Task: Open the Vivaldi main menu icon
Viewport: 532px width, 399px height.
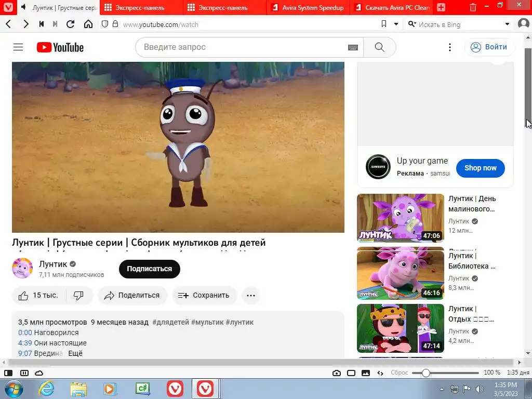Action: [x=8, y=7]
